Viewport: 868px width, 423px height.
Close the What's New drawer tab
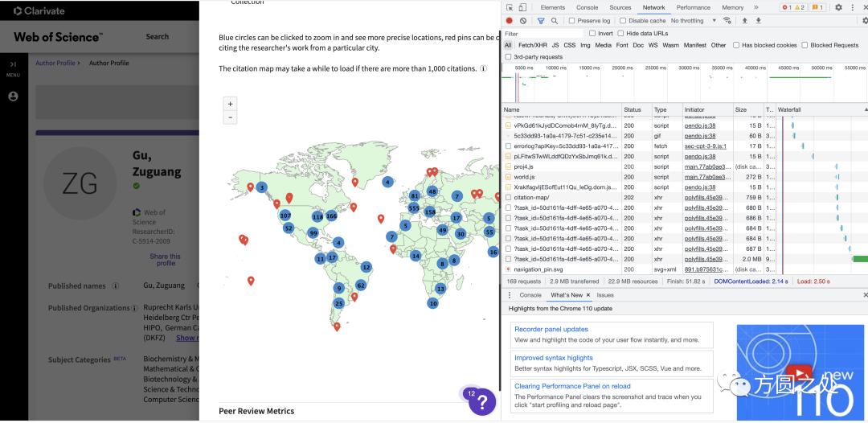[588, 295]
